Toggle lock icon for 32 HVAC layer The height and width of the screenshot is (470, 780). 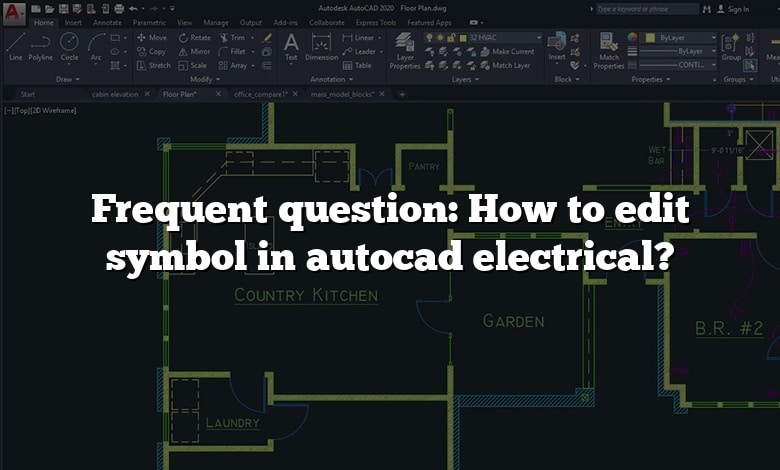point(451,38)
